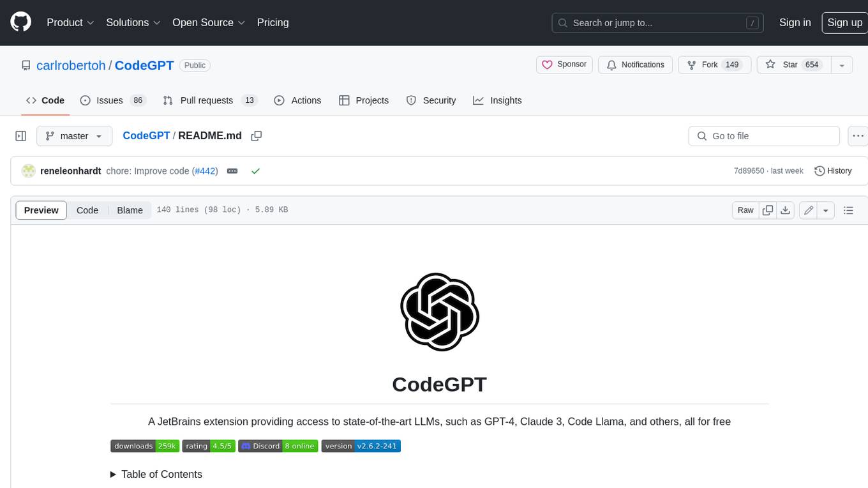The image size is (868, 488).
Task: Open the Discord 8 online badge
Action: pyautogui.click(x=278, y=446)
